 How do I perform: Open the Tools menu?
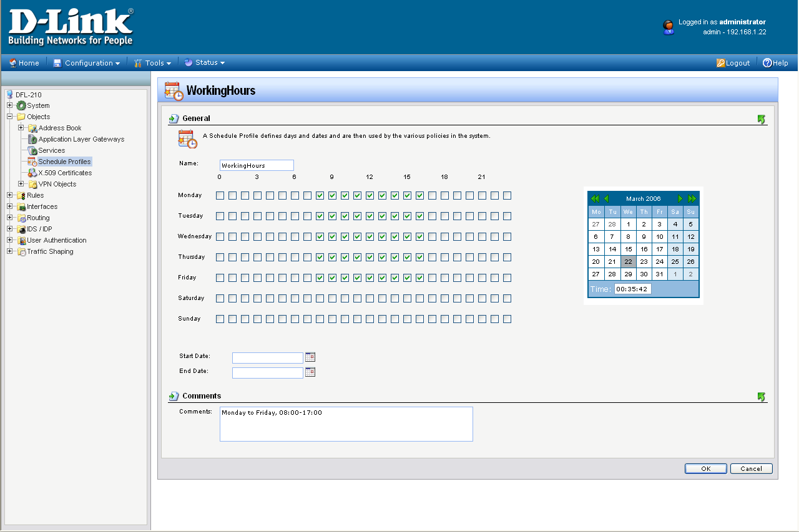(152, 63)
